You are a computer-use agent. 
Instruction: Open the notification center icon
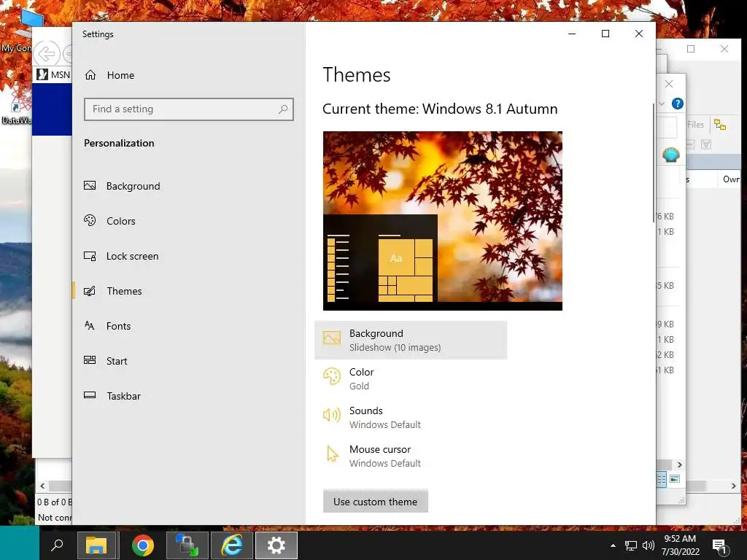720,545
